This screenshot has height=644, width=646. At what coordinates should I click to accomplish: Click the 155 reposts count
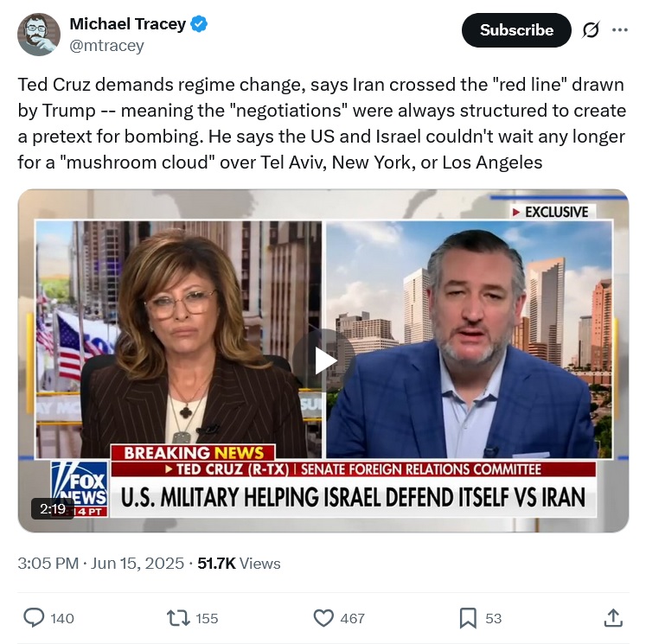[x=207, y=618]
